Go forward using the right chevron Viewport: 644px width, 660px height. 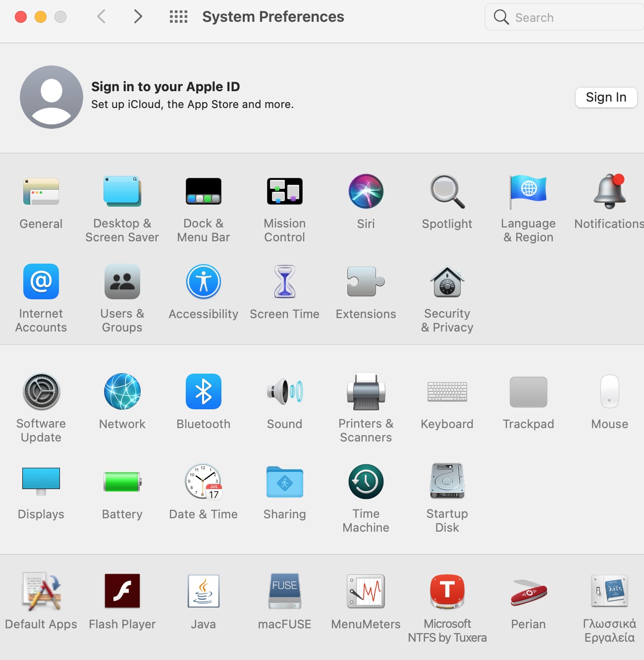tap(138, 17)
